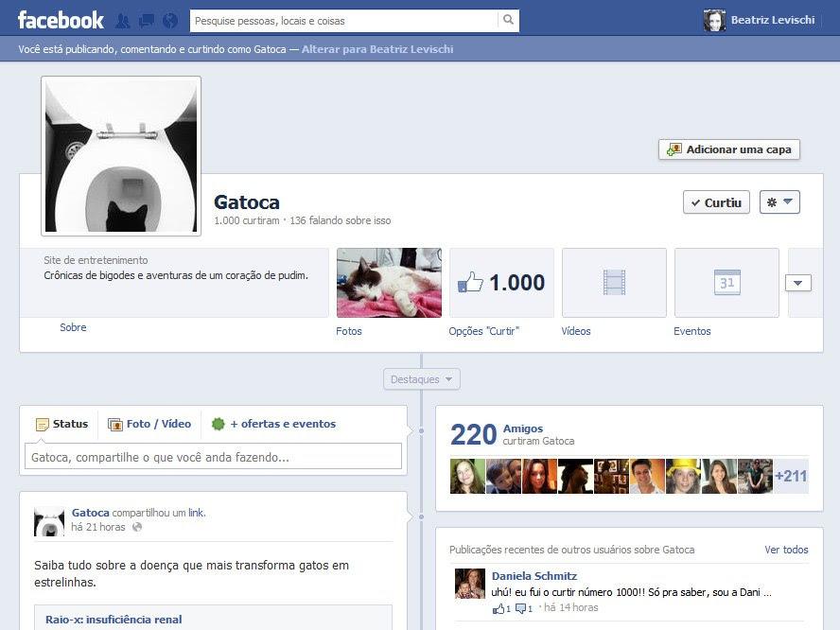This screenshot has height=630, width=840.
Task: Click '136 falando sobre isso' text
Action: (x=341, y=220)
